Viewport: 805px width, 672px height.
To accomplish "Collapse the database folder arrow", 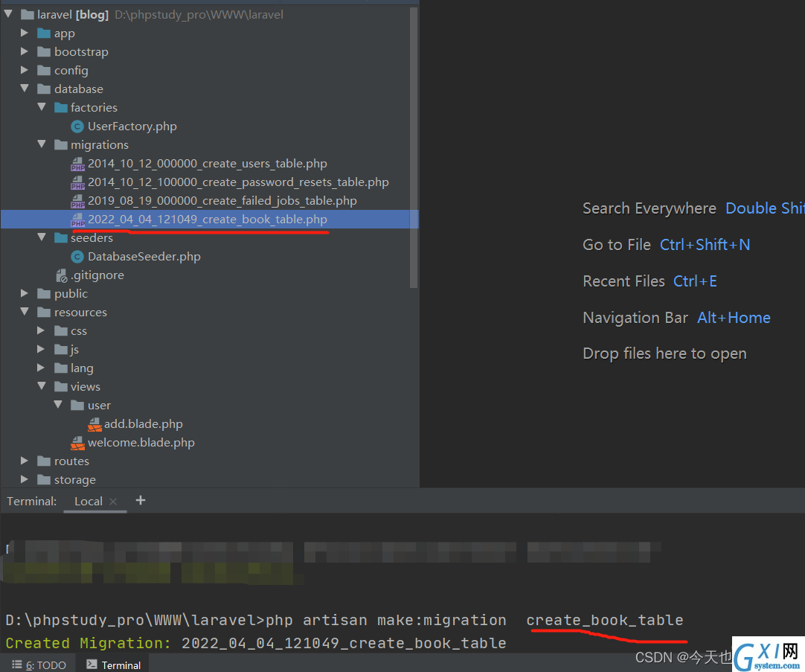I will [x=24, y=89].
